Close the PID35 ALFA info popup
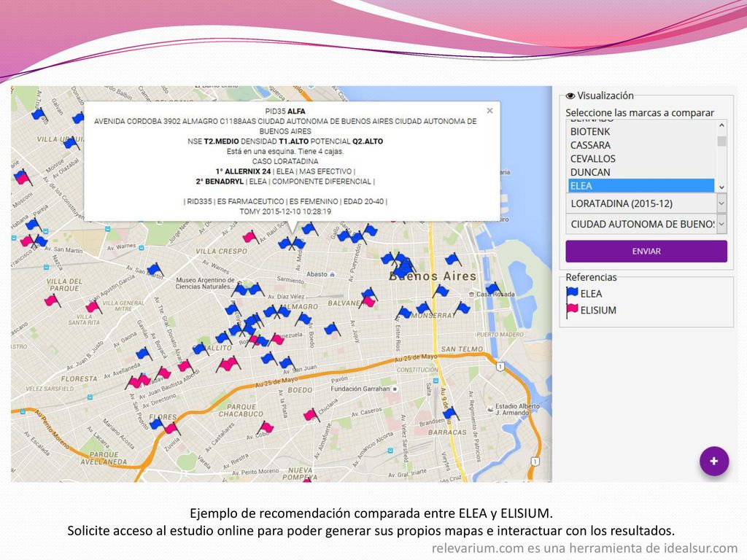The width and height of the screenshot is (747, 560). click(489, 111)
